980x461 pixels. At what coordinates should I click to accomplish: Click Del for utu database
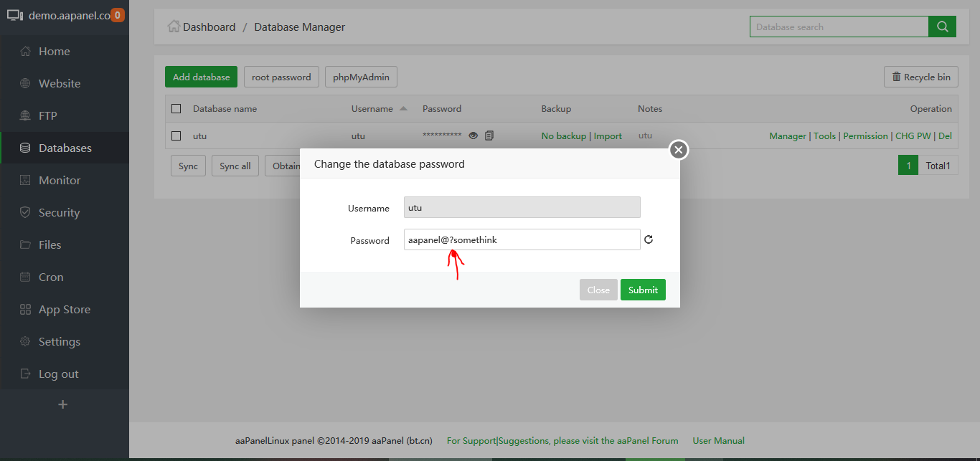tap(945, 136)
